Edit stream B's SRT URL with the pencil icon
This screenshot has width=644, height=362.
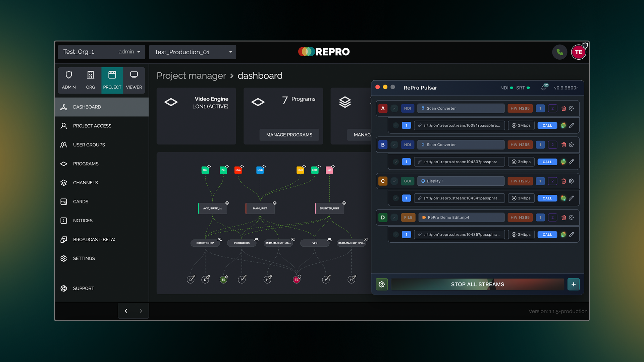(x=571, y=162)
